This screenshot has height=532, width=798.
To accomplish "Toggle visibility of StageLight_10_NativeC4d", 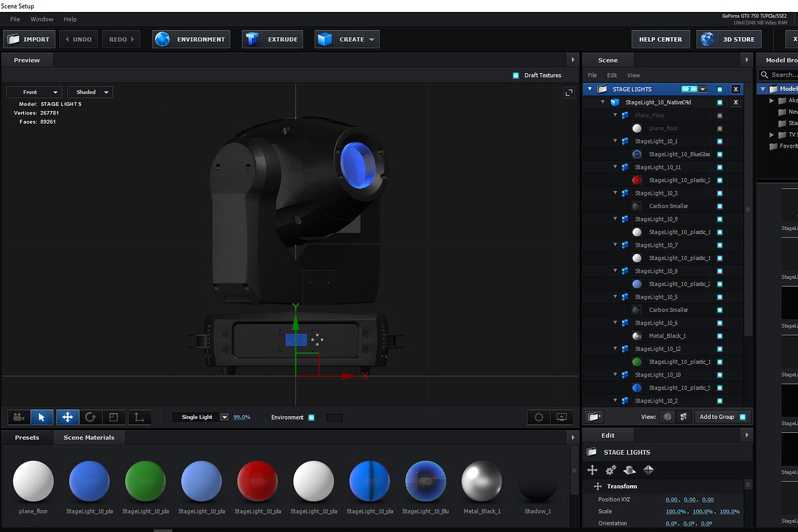I will 720,102.
